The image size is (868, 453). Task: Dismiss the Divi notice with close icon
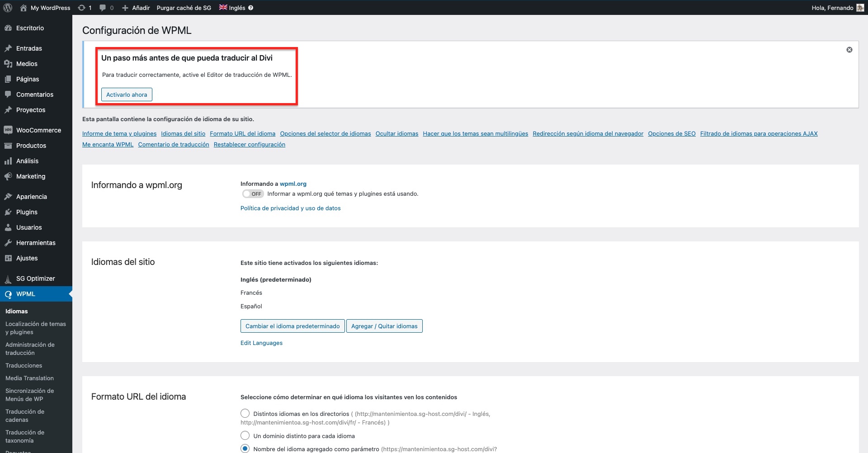click(x=849, y=50)
